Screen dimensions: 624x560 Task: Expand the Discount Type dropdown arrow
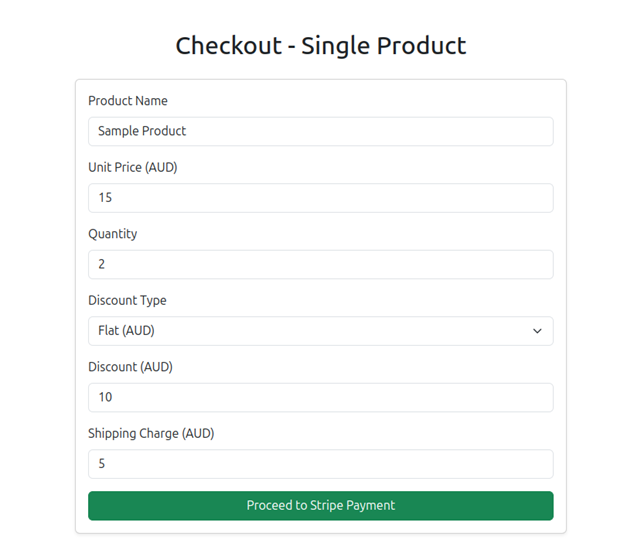537,331
